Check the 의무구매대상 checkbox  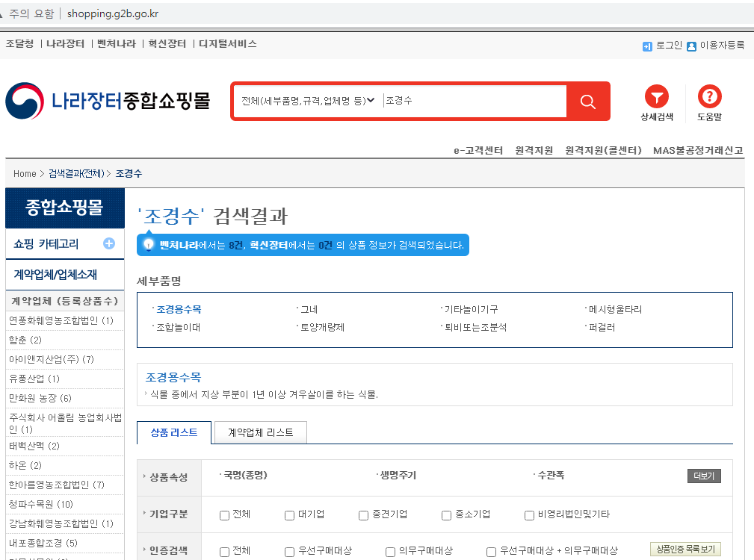[391, 552]
